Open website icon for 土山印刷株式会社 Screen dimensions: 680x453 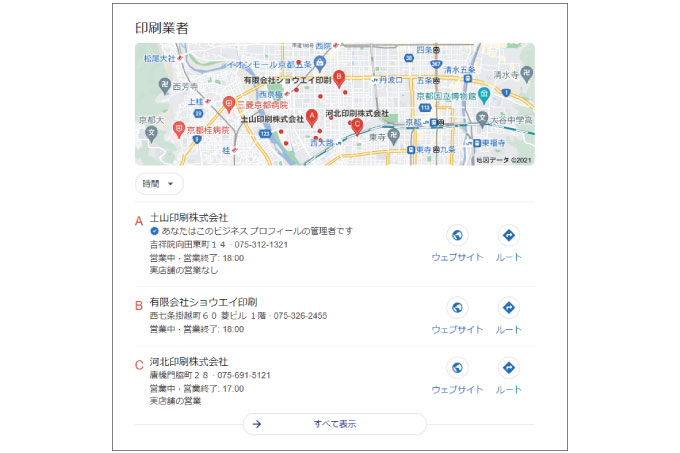pyautogui.click(x=457, y=235)
